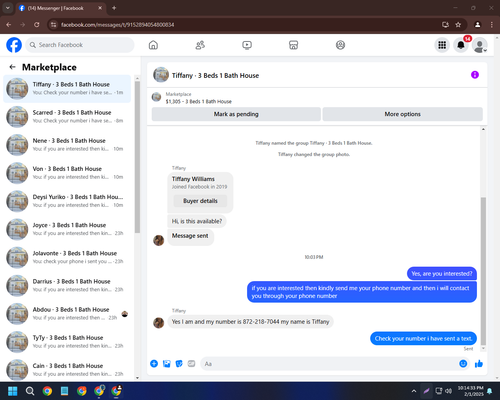
Task: Open the Marketplace storefront icon
Action: tap(293, 45)
